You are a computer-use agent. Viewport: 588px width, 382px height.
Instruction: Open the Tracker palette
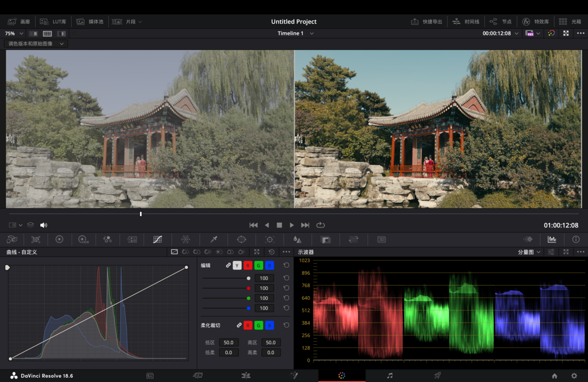click(269, 239)
